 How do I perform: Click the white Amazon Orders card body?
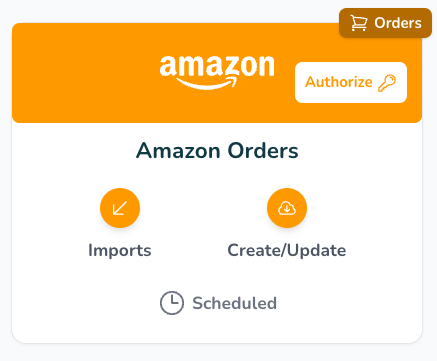(217, 233)
